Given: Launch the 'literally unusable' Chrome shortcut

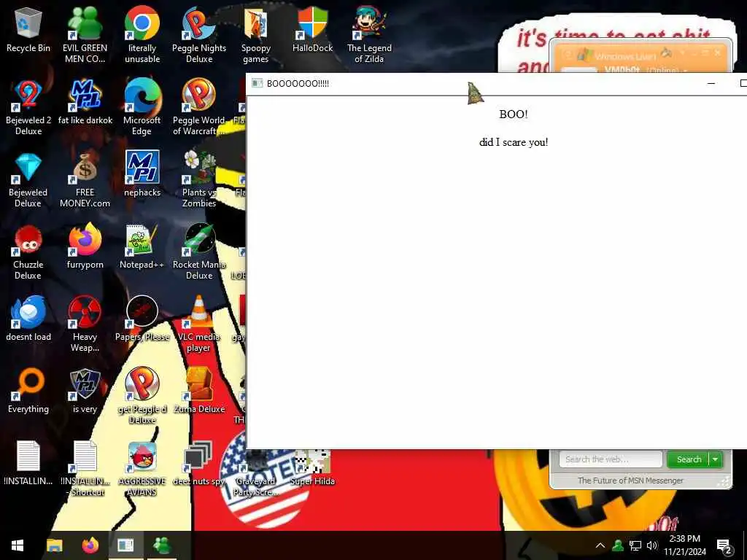Looking at the screenshot, I should [x=142, y=35].
